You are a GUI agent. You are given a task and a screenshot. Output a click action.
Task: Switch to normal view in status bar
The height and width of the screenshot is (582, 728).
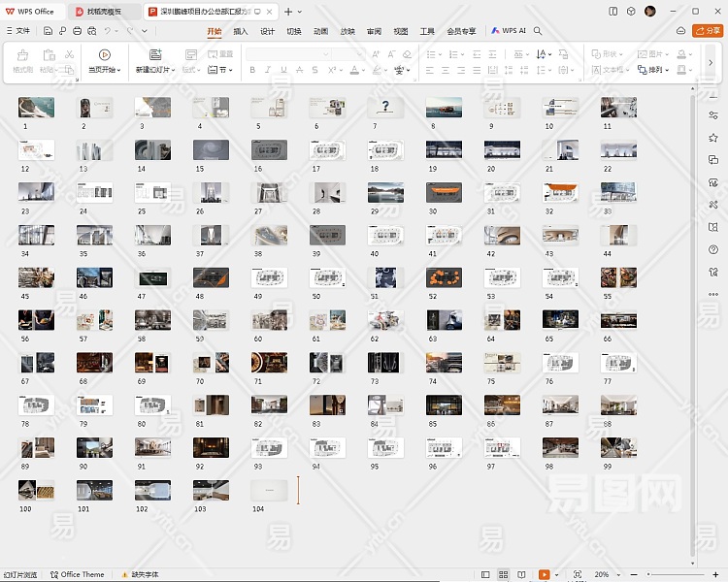pos(485,574)
